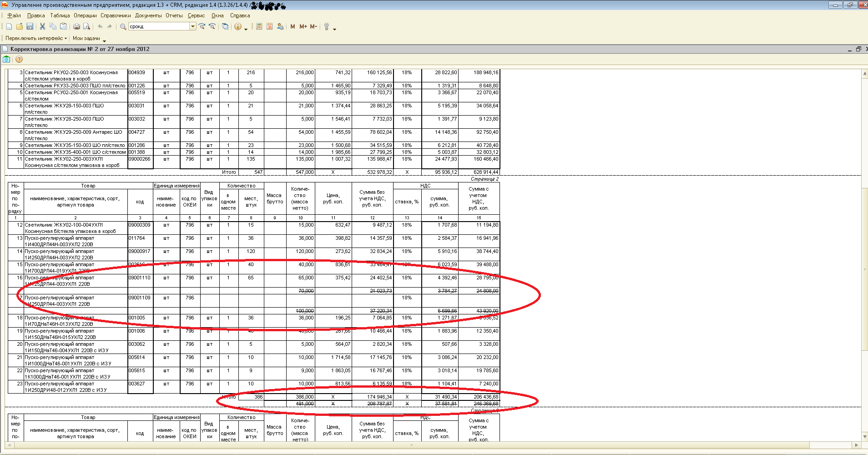Click the Find magnifier icon
This screenshot has width=868, height=455.
[x=123, y=26]
